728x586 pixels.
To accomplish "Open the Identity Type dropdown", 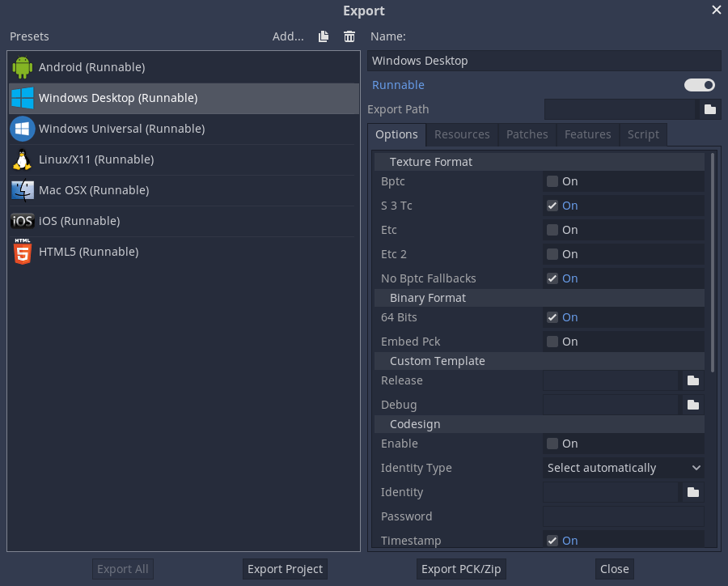I will click(x=623, y=468).
